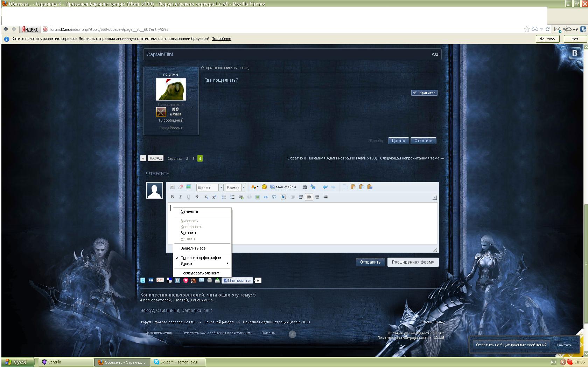588x368 pixels.
Task: Choose Отменить in the context menu
Action: tap(202, 211)
